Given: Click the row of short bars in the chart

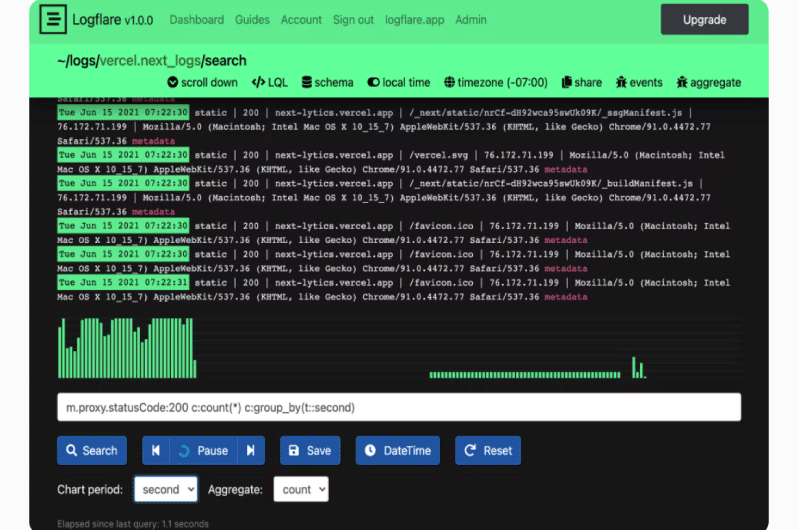Looking at the screenshot, I should click(524, 375).
